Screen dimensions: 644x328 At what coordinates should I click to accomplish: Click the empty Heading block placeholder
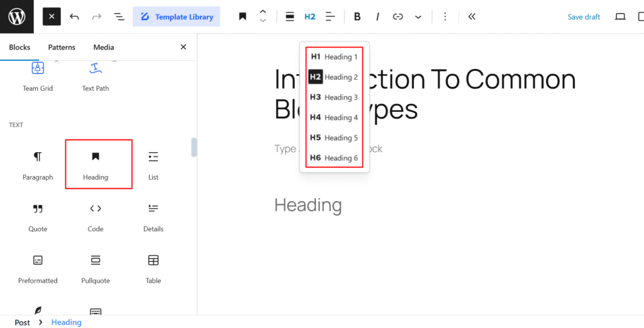pos(308,204)
